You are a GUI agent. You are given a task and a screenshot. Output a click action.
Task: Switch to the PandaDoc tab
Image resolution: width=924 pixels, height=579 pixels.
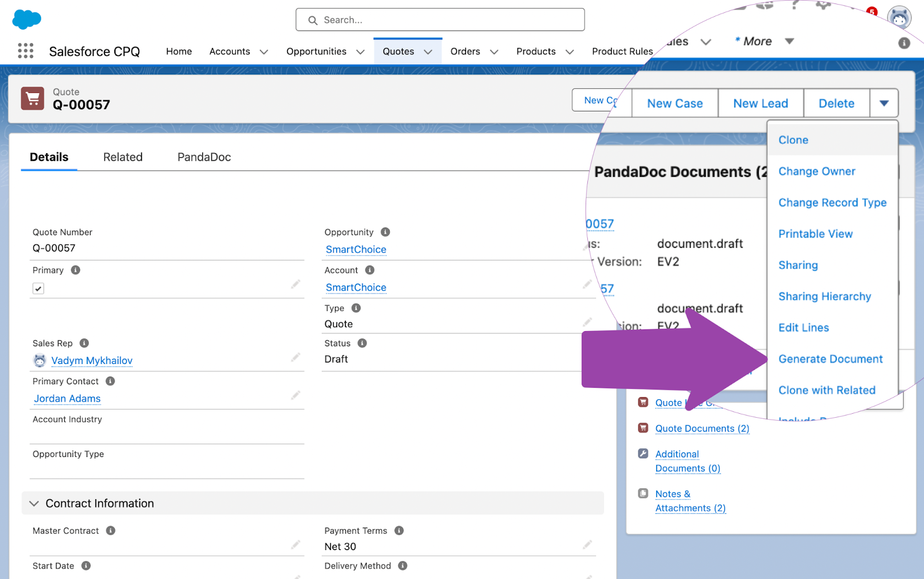click(x=204, y=157)
